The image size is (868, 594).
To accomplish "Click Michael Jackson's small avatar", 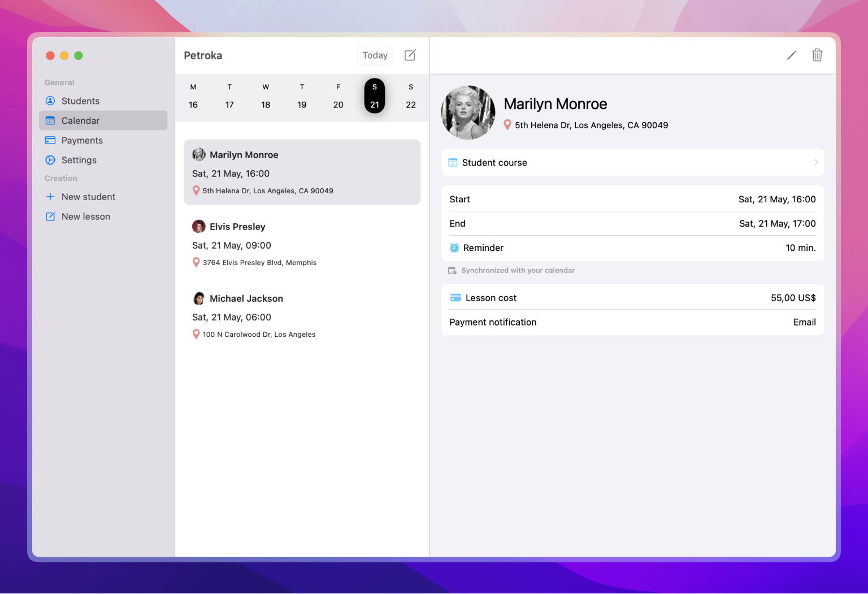I will (x=199, y=298).
